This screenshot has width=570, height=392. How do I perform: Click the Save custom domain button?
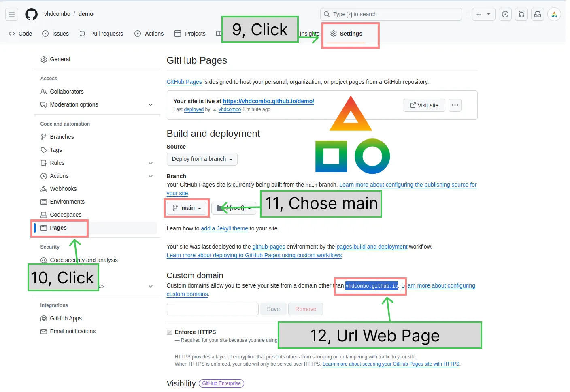point(273,309)
